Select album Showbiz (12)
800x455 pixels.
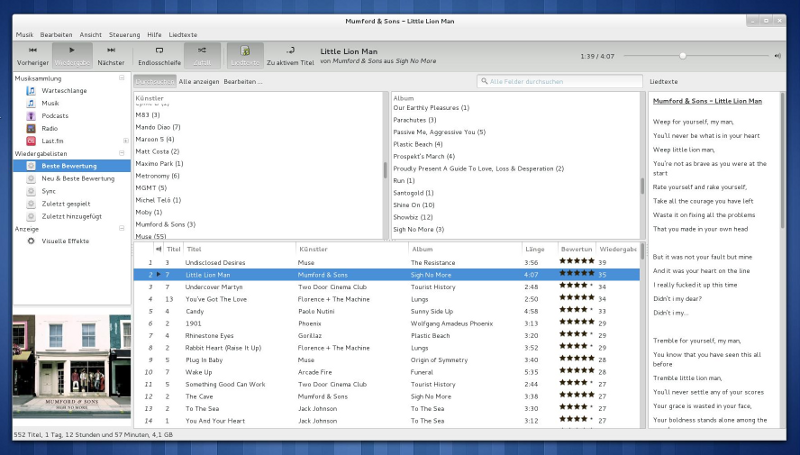[x=413, y=217]
